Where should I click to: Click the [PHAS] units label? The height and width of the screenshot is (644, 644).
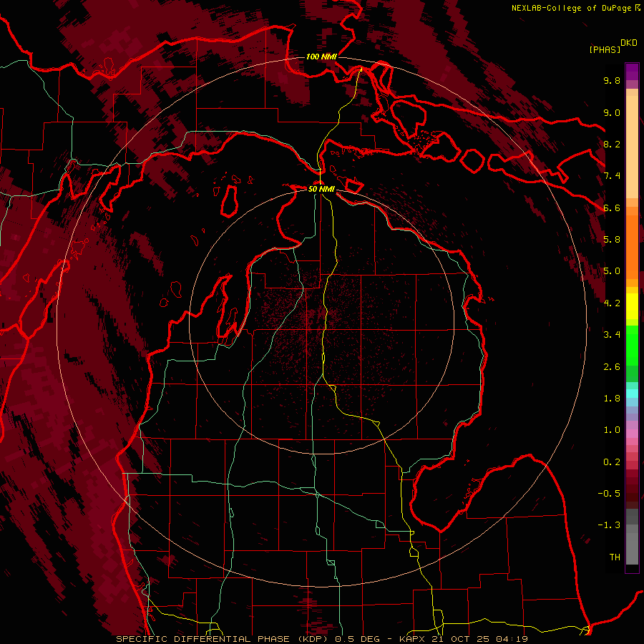pyautogui.click(x=605, y=49)
